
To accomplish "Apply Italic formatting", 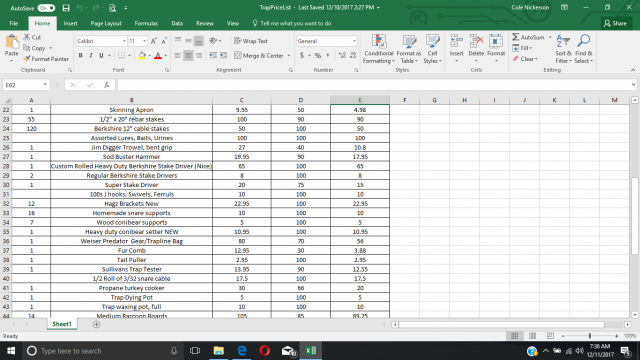I will 91,55.
